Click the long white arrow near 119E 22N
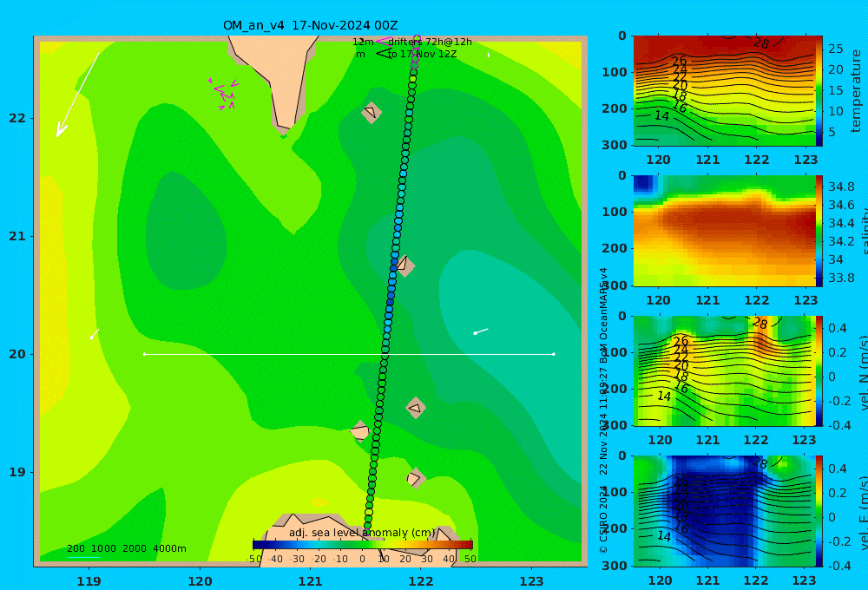 (77, 95)
